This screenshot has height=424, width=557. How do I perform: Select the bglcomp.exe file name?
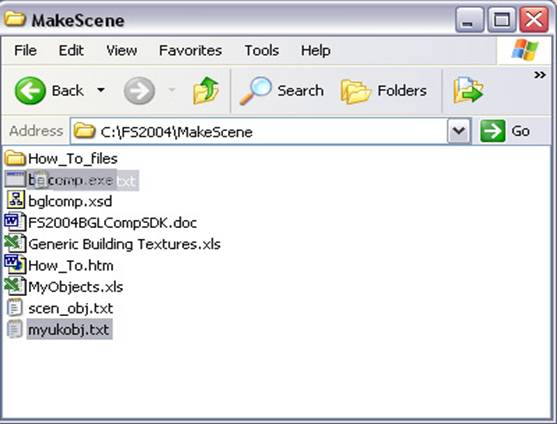tap(71, 180)
